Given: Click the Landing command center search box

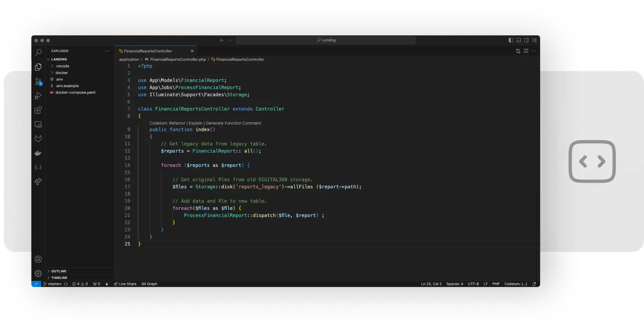Looking at the screenshot, I should [x=325, y=40].
